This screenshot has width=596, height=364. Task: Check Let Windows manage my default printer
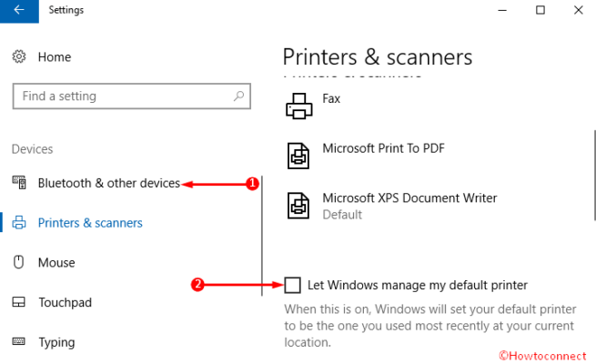[x=292, y=285]
